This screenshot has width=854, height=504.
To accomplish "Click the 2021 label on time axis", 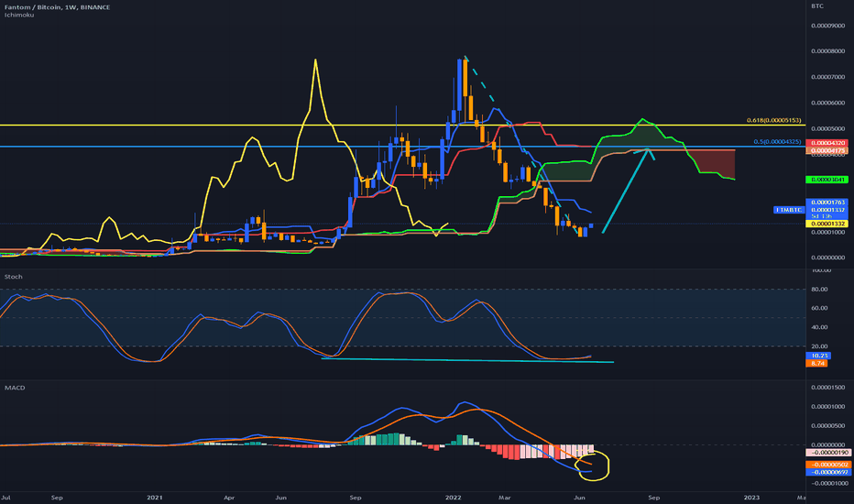I will [155, 498].
